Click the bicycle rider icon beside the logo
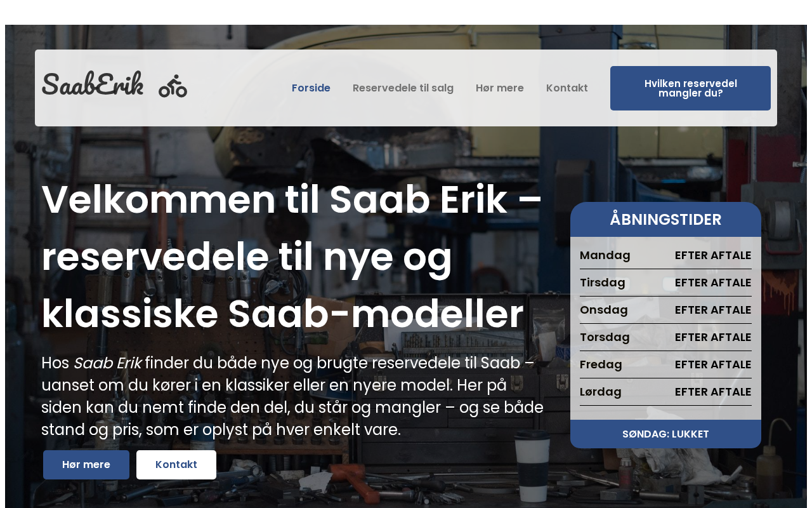Image resolution: width=812 pixels, height=508 pixels. point(173,86)
